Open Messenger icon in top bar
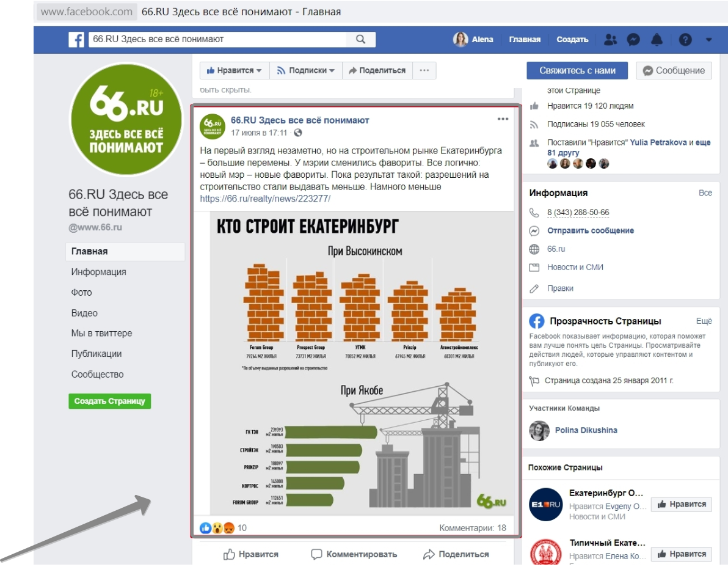The height and width of the screenshot is (575, 728). tap(633, 40)
